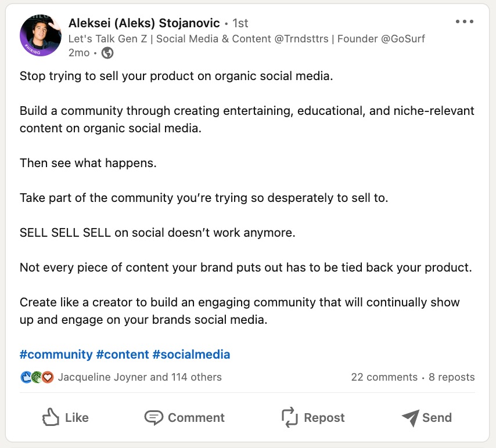Like the post using the Like button
The height and width of the screenshot is (448, 496).
[66, 417]
